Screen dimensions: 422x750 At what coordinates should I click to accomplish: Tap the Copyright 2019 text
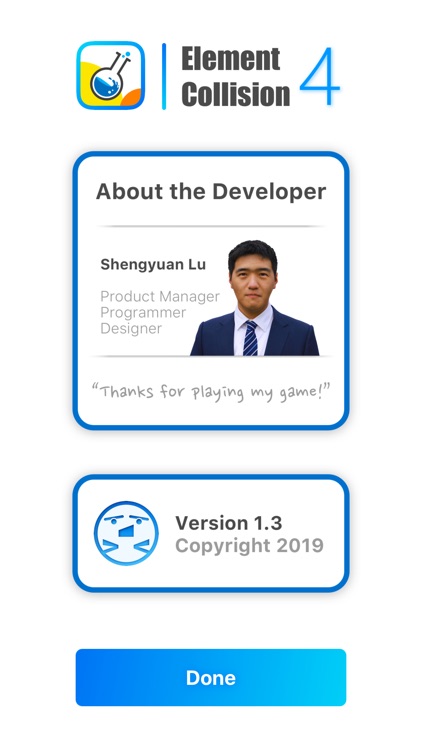coord(249,545)
